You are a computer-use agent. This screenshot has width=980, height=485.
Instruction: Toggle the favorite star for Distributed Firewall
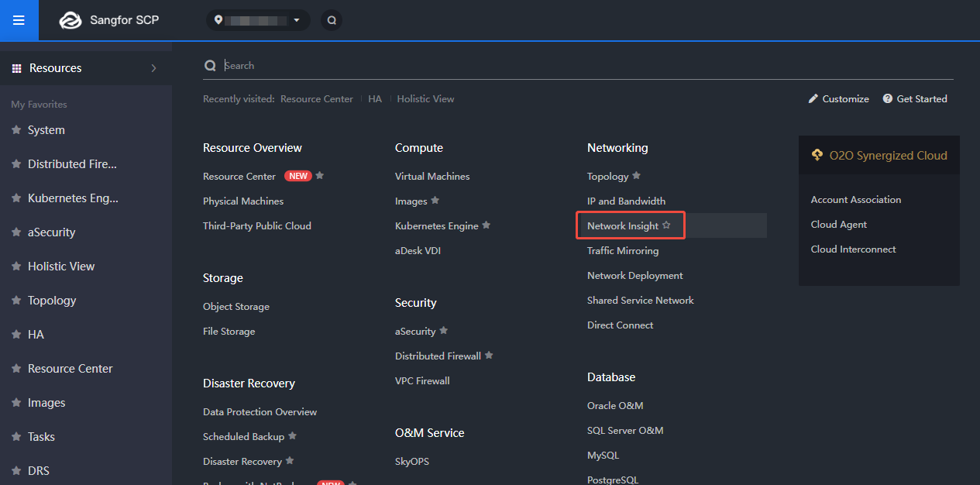tap(490, 356)
